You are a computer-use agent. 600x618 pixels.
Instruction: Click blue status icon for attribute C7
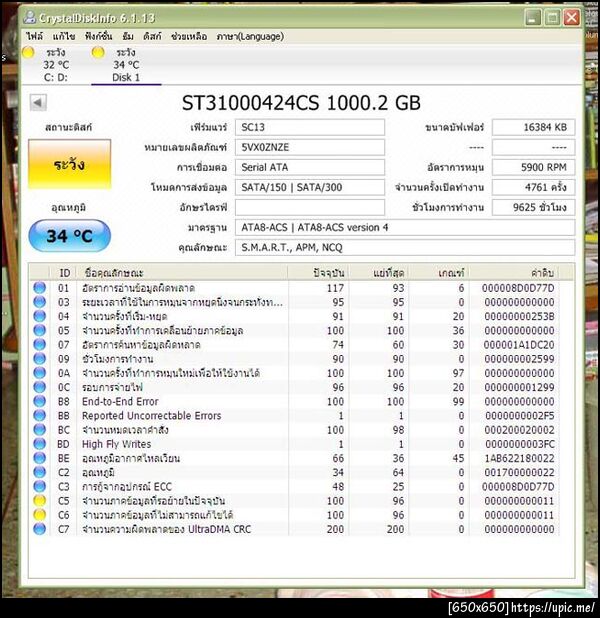pyautogui.click(x=39, y=529)
